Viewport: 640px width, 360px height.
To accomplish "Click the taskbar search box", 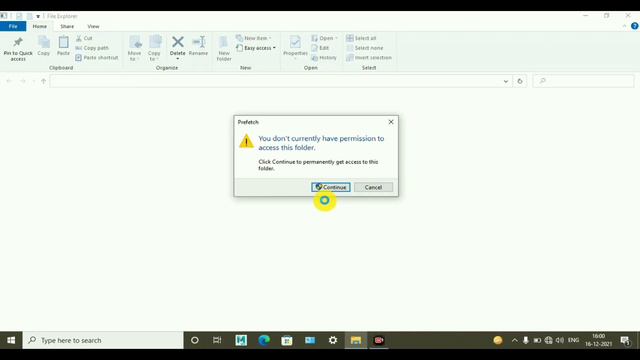I will pyautogui.click(x=103, y=340).
